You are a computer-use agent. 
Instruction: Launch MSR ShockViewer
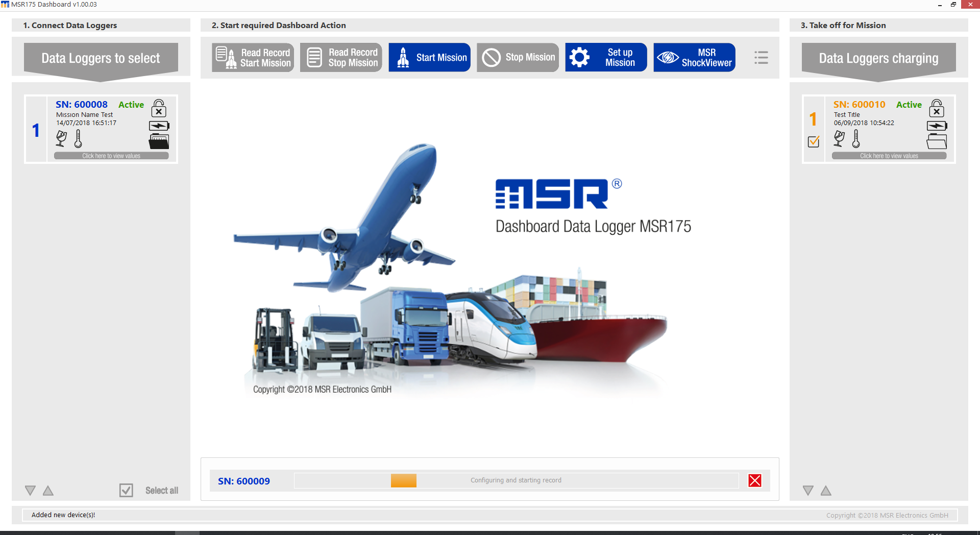pyautogui.click(x=694, y=57)
